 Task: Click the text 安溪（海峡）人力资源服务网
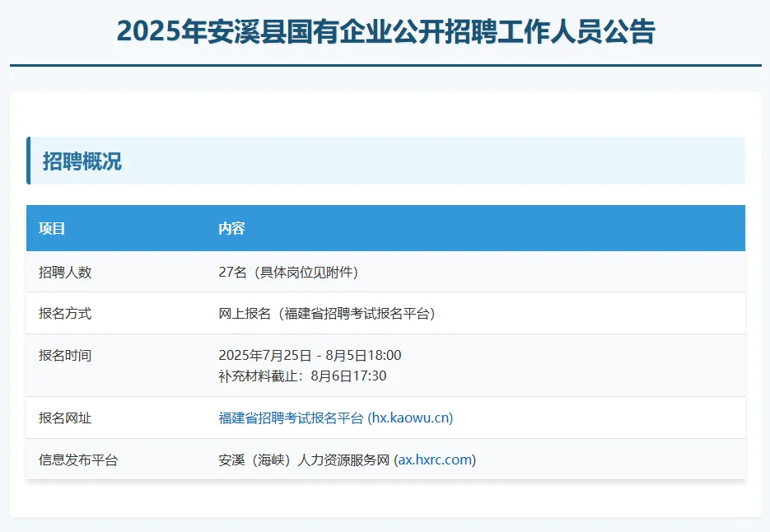pos(304,460)
